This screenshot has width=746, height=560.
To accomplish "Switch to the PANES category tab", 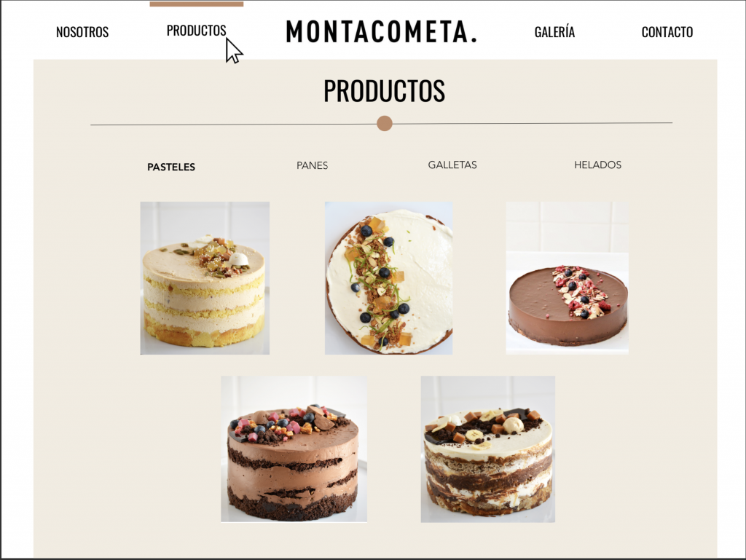I will [312, 165].
